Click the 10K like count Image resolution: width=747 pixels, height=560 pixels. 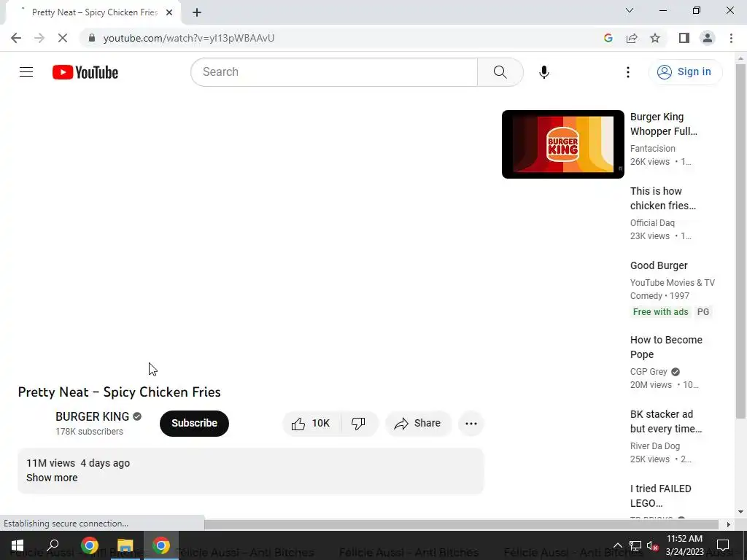click(x=321, y=424)
